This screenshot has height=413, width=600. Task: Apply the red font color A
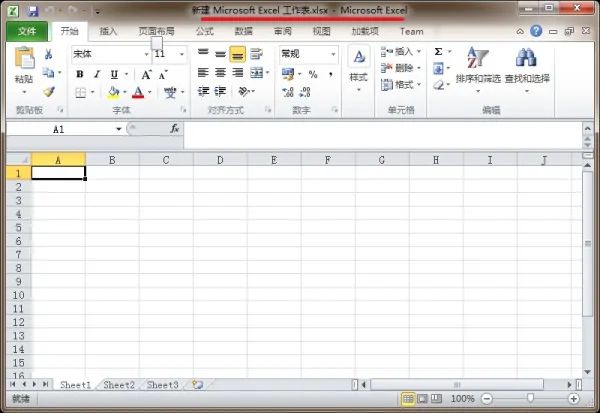coord(138,92)
